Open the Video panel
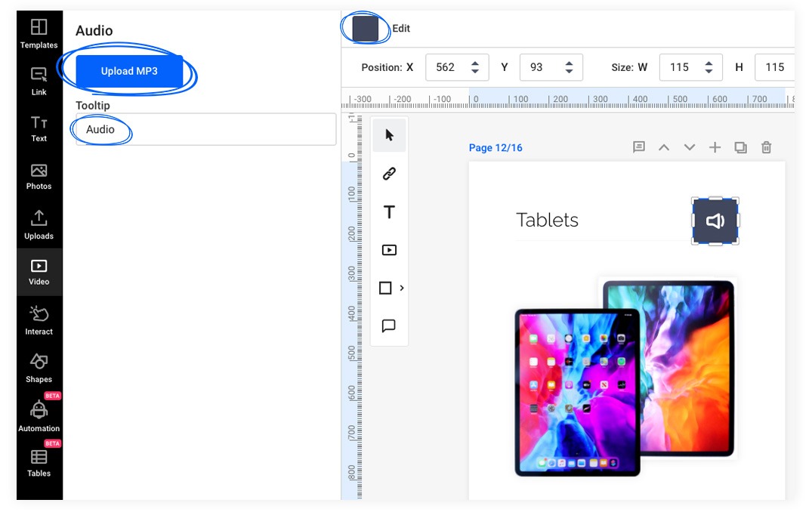Screen dimensions: 812x512 point(39,273)
